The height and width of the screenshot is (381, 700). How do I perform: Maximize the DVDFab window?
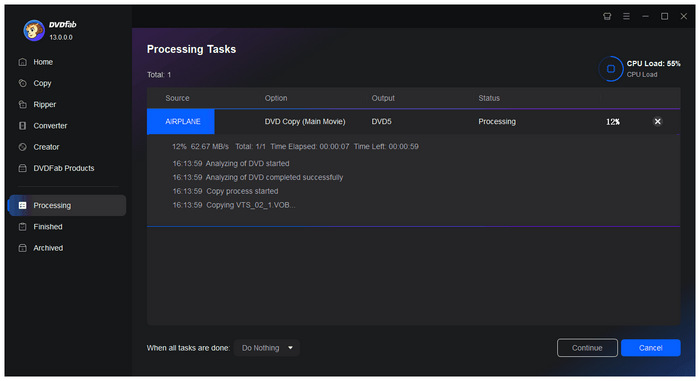click(x=665, y=16)
